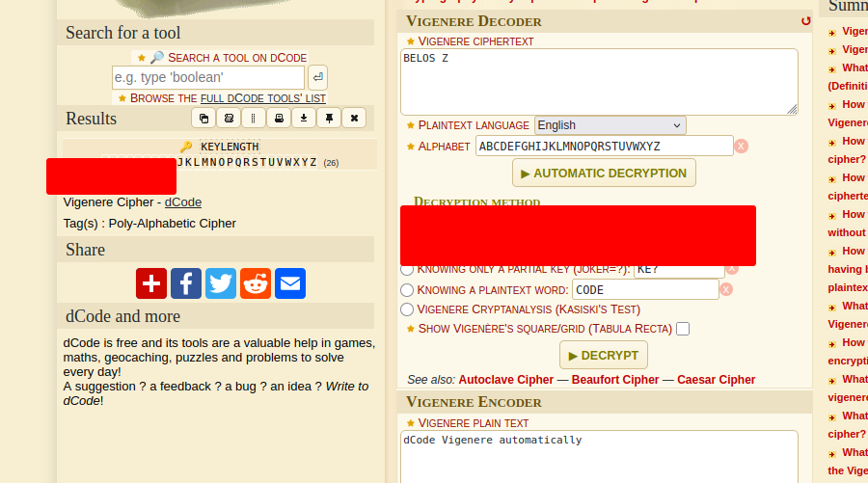The width and height of the screenshot is (868, 483).
Task: Focus the tool search input field
Action: click(x=208, y=77)
